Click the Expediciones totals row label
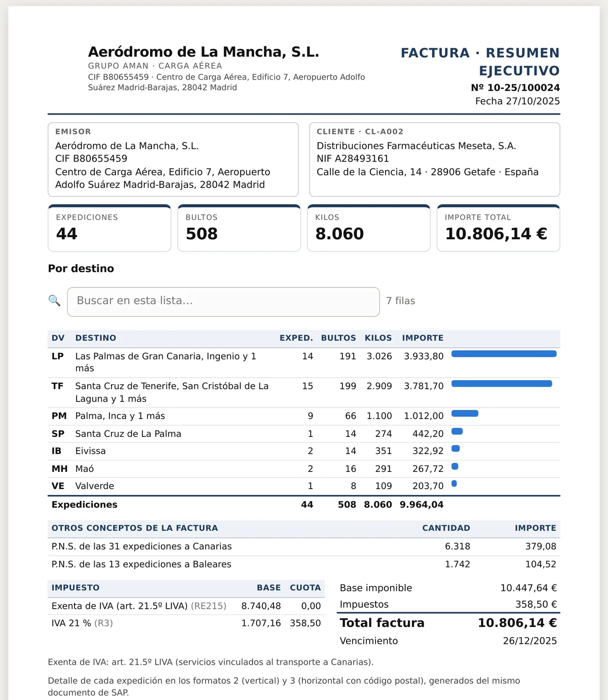This screenshot has width=608, height=700. click(85, 505)
